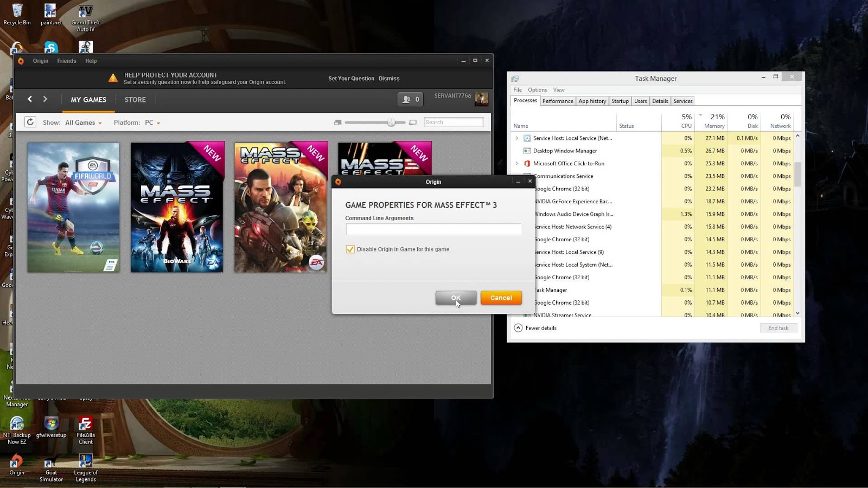The image size is (868, 488).
Task: Open League of Legends desktop icon
Action: (86, 468)
